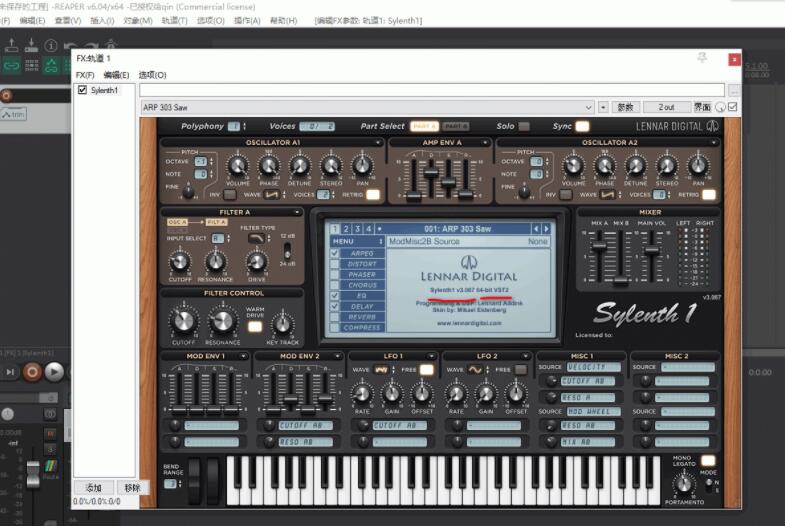This screenshot has width=785, height=526.
Task: Expand the Filter A section menu arrow
Action: [x=297, y=212]
